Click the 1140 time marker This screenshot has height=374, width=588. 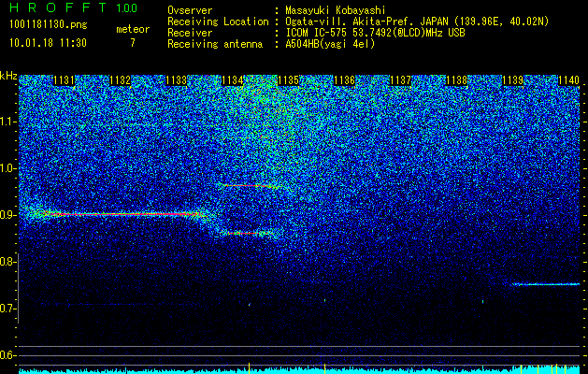coord(568,80)
